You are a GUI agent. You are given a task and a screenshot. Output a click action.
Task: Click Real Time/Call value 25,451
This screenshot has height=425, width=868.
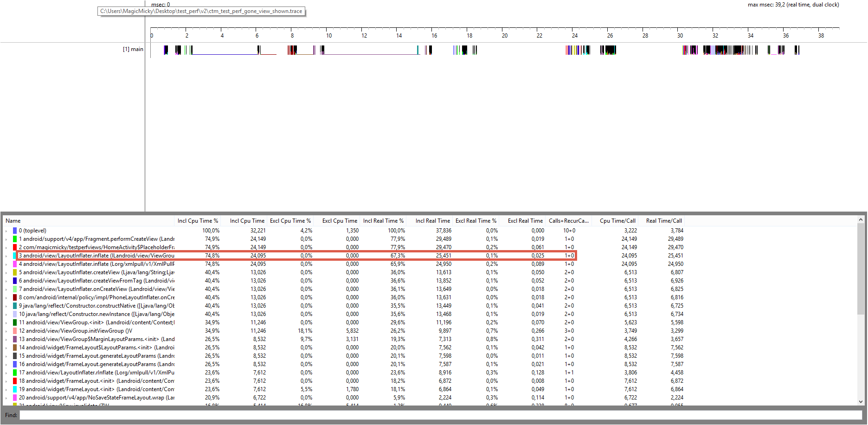click(675, 256)
